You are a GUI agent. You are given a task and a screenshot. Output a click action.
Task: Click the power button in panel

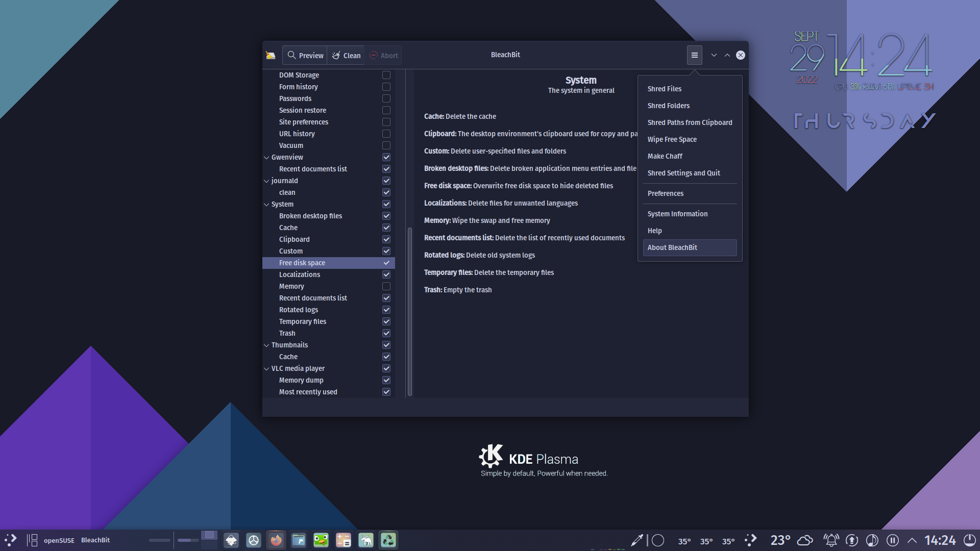coord(969,540)
